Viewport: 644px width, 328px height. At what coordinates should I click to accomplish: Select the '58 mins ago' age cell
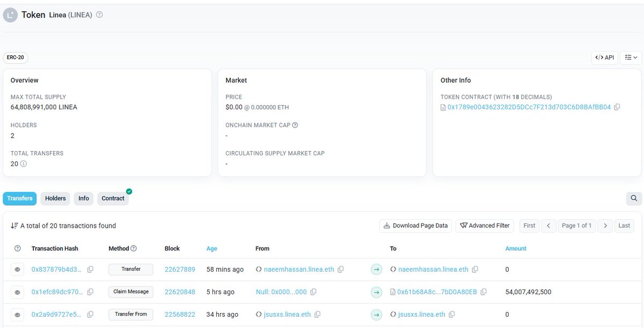(225, 270)
